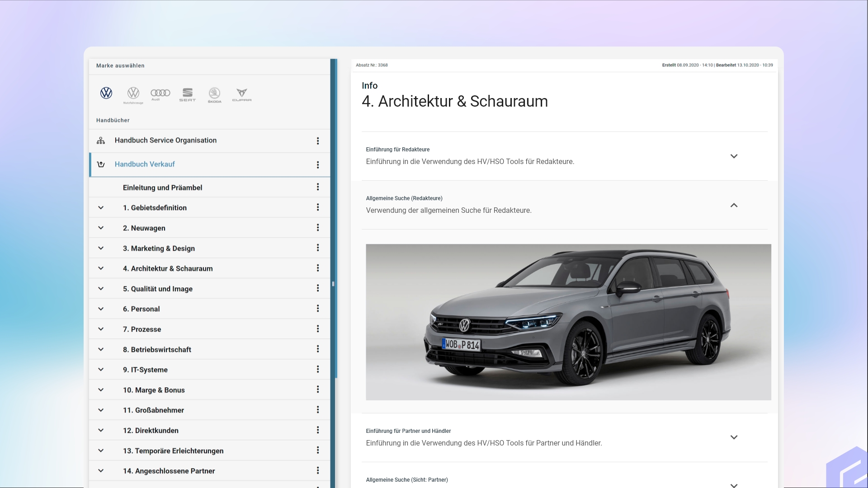Select the Volkswagen brand logo
Image resolution: width=868 pixels, height=488 pixels.
click(106, 93)
